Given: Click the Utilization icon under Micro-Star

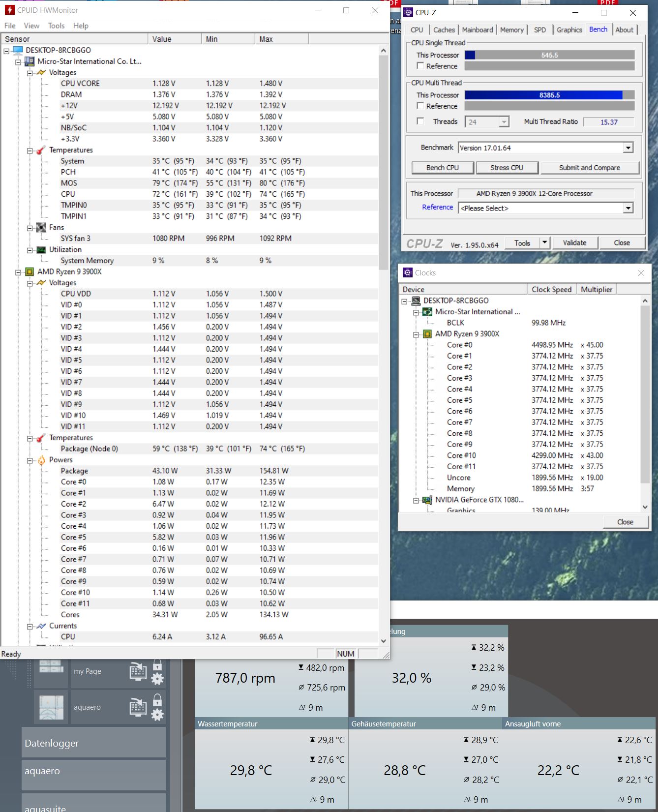Looking at the screenshot, I should (x=41, y=250).
